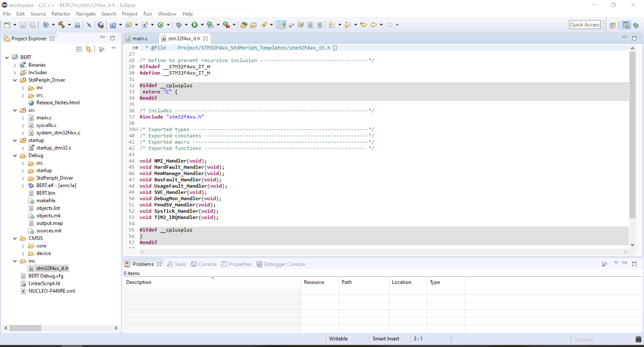Click the Back navigation arrow in toolbar
644x347 pixels.
(x=373, y=25)
